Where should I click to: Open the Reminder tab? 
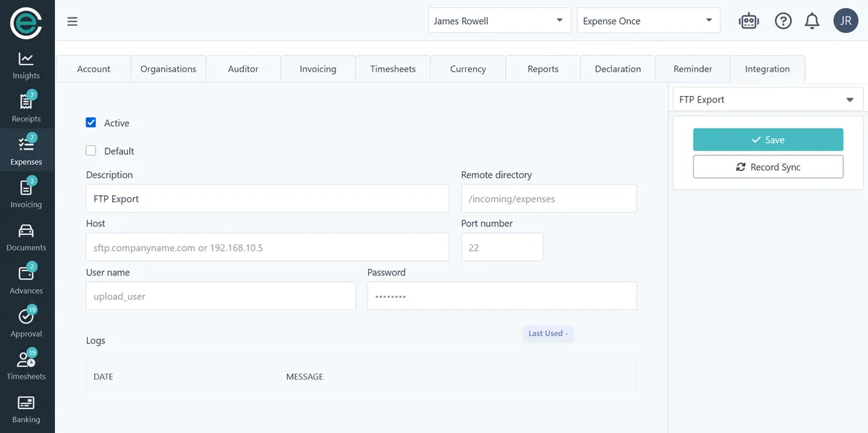point(693,69)
